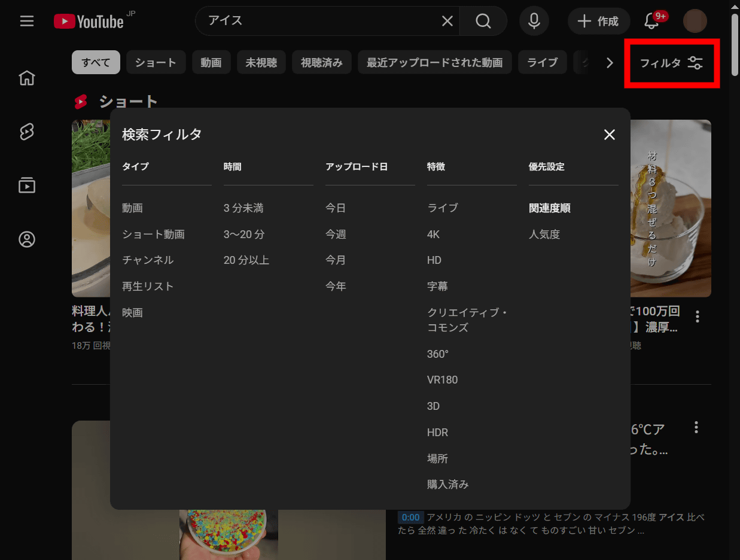Open options for the ショート card
This screenshot has width=740, height=560.
point(697,316)
